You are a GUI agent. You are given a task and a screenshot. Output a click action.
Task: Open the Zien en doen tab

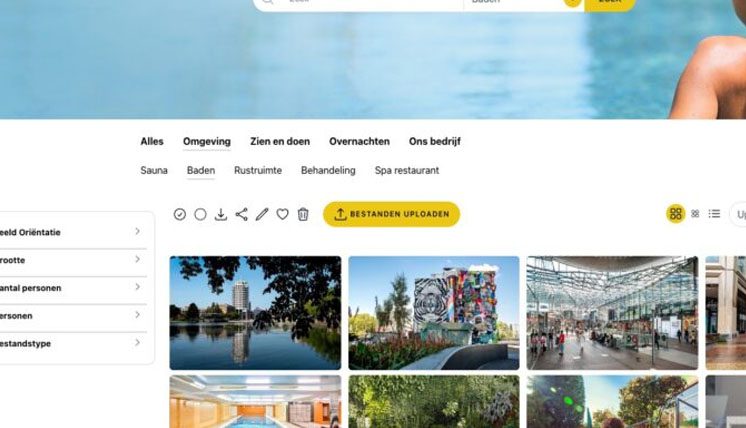click(x=280, y=141)
